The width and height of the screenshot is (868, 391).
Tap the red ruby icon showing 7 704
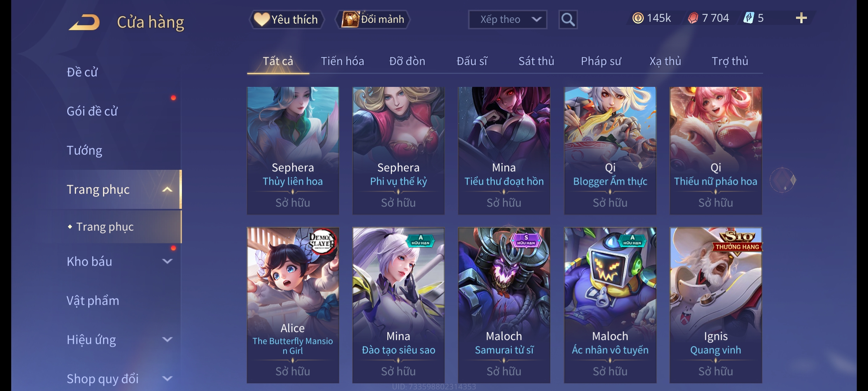[x=693, y=18]
